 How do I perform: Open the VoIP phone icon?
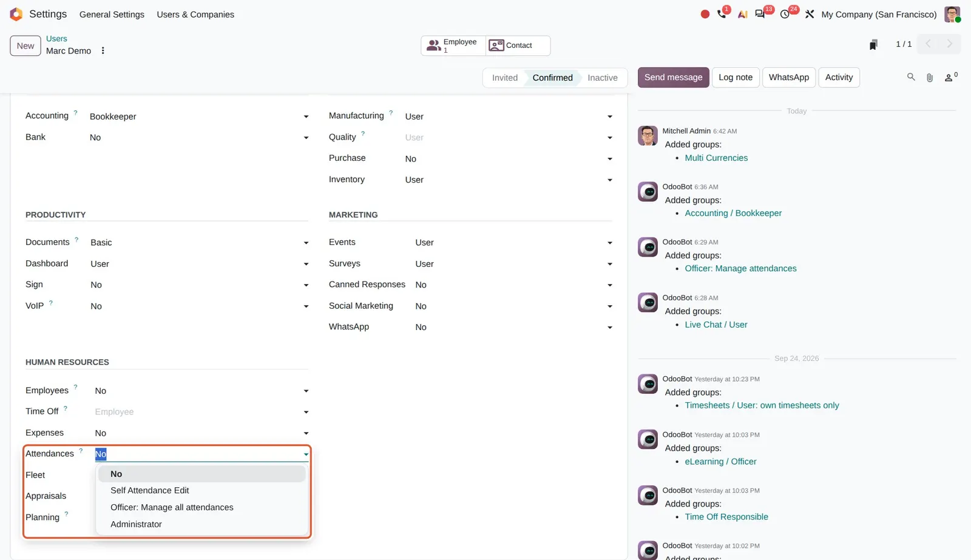722,14
